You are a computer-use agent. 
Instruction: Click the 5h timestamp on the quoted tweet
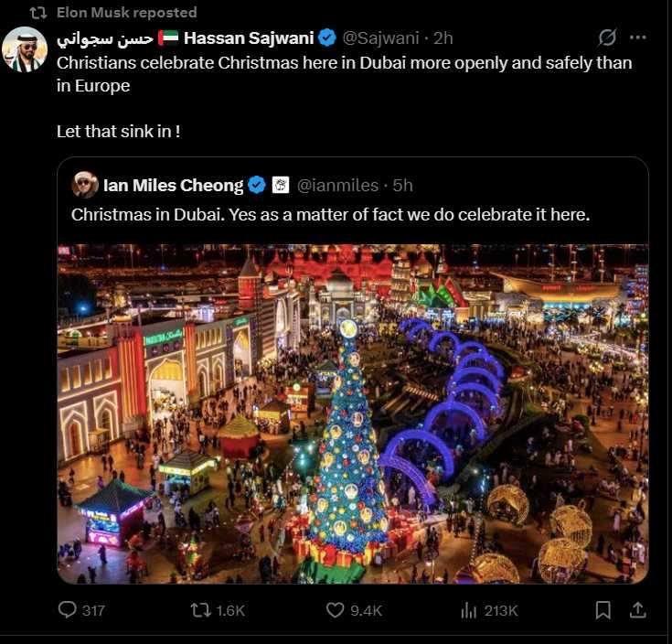[403, 186]
